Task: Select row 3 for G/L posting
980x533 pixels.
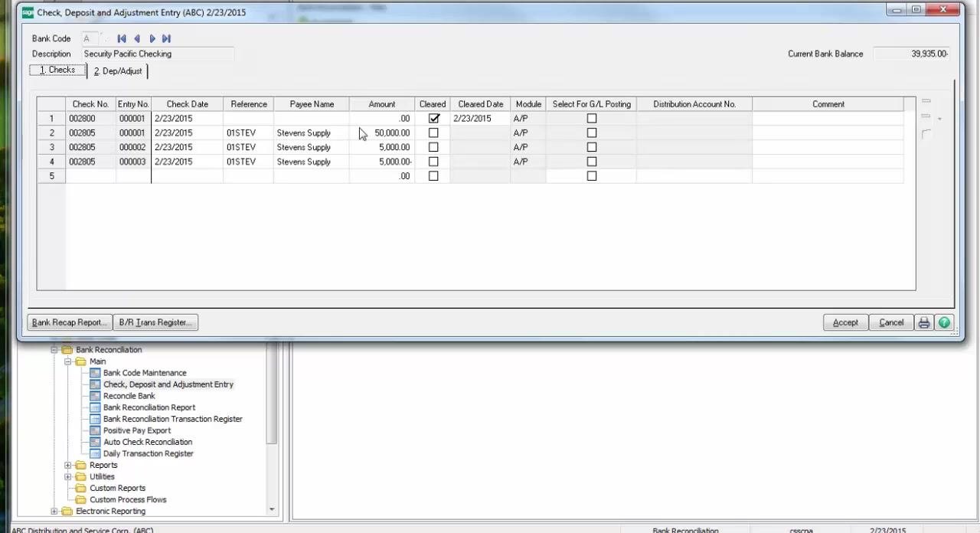Action: [x=591, y=147]
